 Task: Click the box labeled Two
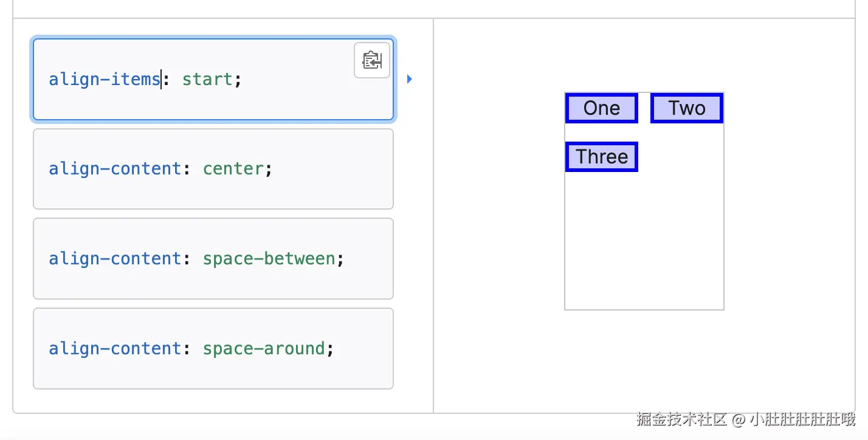tap(686, 108)
